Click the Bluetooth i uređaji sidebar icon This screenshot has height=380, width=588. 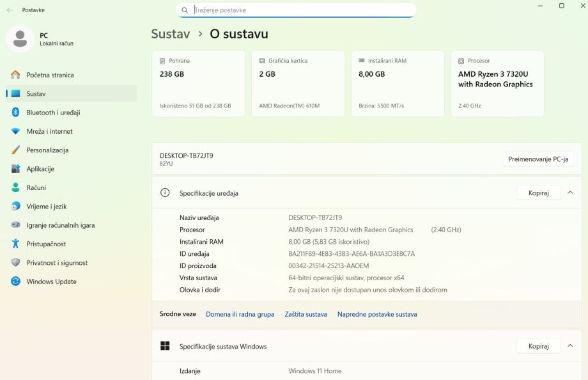(x=16, y=113)
